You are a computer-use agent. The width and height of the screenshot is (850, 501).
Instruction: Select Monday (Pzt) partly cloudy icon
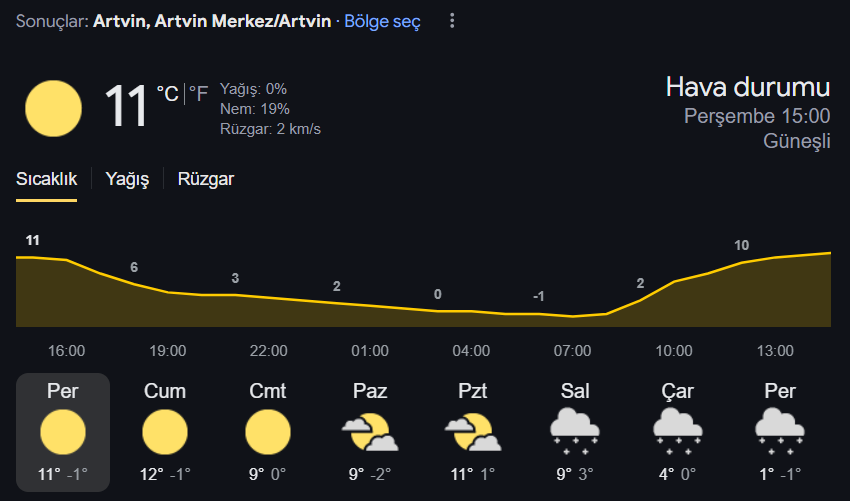coord(473,432)
